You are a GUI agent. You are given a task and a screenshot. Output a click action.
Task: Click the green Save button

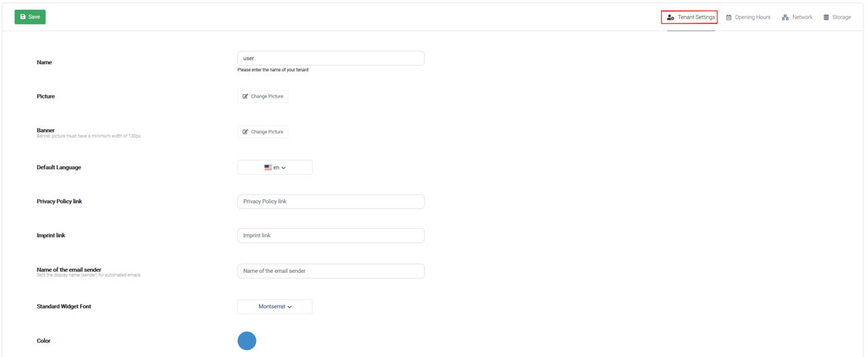pos(30,17)
